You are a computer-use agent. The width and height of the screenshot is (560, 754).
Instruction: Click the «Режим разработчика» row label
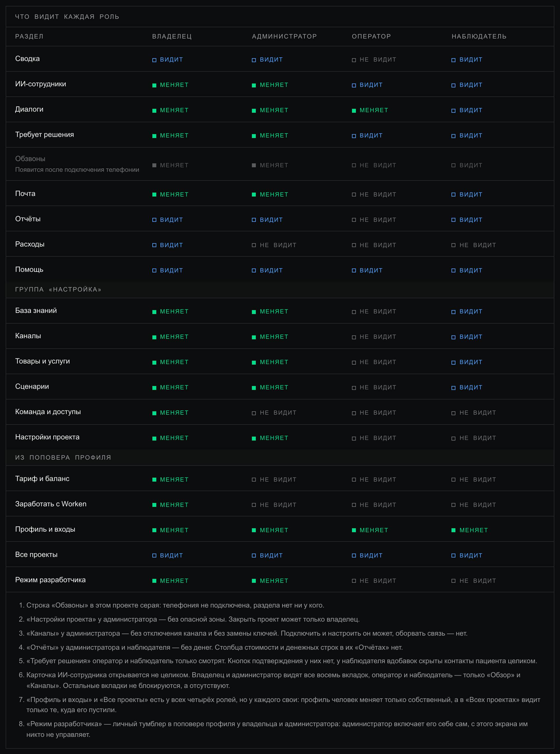point(50,580)
